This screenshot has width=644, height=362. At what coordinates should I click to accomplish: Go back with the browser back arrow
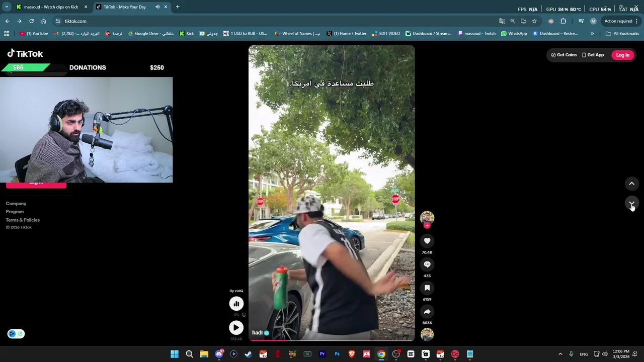click(7, 21)
